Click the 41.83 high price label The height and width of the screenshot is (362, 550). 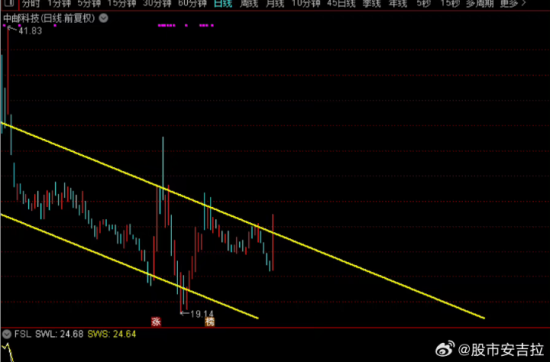30,31
